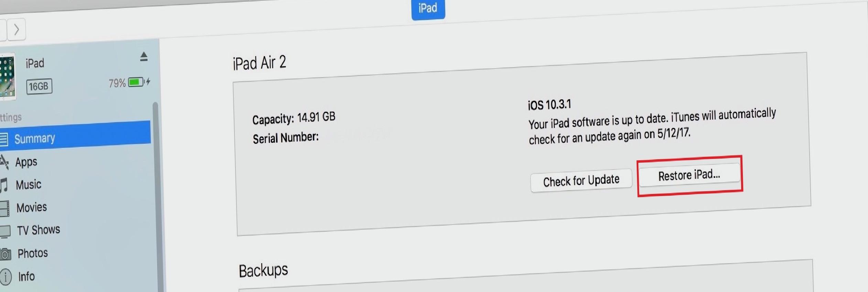Screen dimensions: 868x292
Task: Select the iPad tab at top
Action: (x=428, y=9)
